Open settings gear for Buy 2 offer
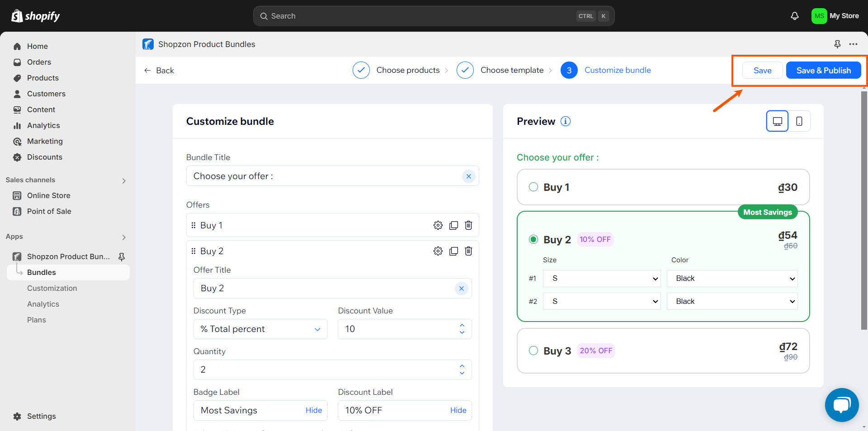This screenshot has width=868, height=431. pyautogui.click(x=438, y=251)
